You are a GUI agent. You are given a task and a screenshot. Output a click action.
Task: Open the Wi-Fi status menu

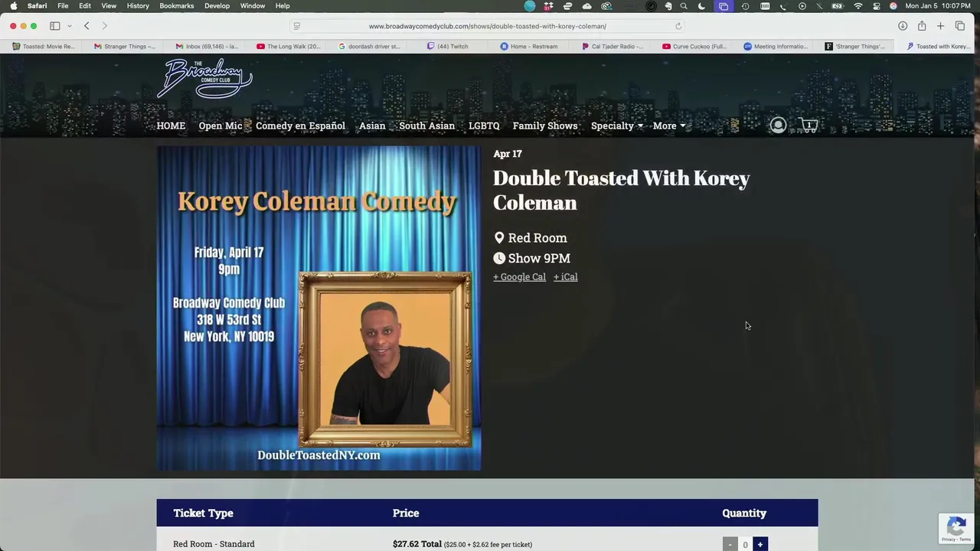(x=858, y=6)
